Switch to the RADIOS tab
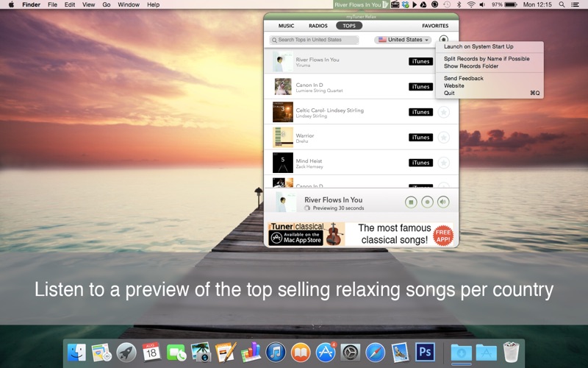 pyautogui.click(x=318, y=26)
